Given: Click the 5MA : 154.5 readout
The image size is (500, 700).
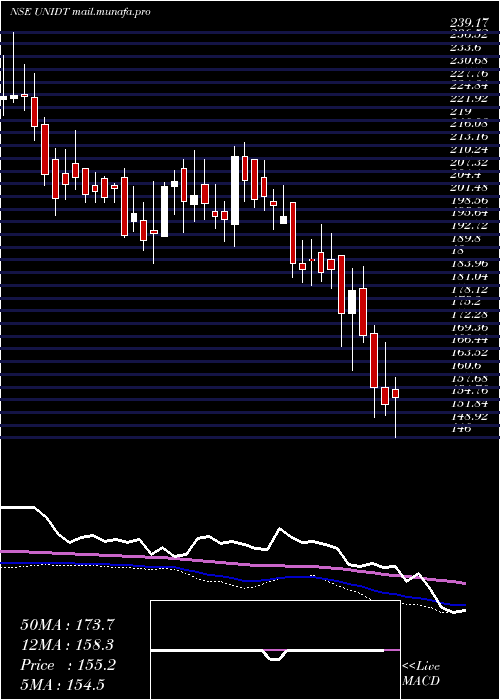Looking at the screenshot, I should pos(62,685).
